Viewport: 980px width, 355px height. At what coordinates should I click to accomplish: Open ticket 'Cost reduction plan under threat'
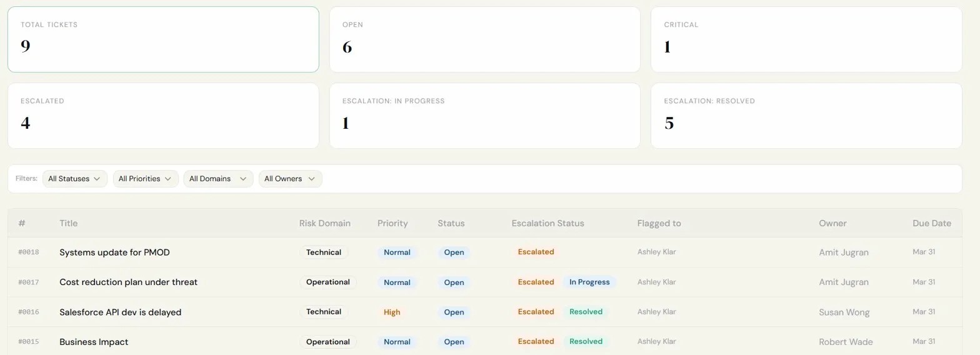pyautogui.click(x=128, y=282)
